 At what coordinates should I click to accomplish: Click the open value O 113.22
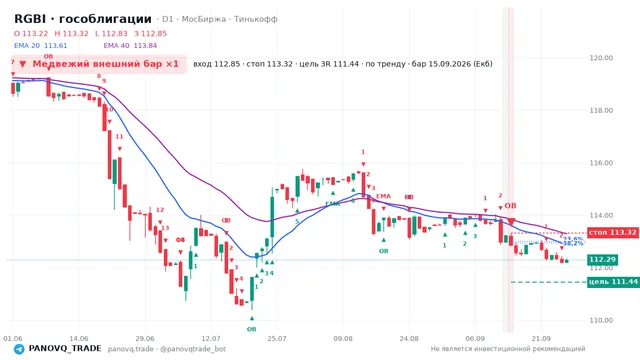[x=31, y=33]
